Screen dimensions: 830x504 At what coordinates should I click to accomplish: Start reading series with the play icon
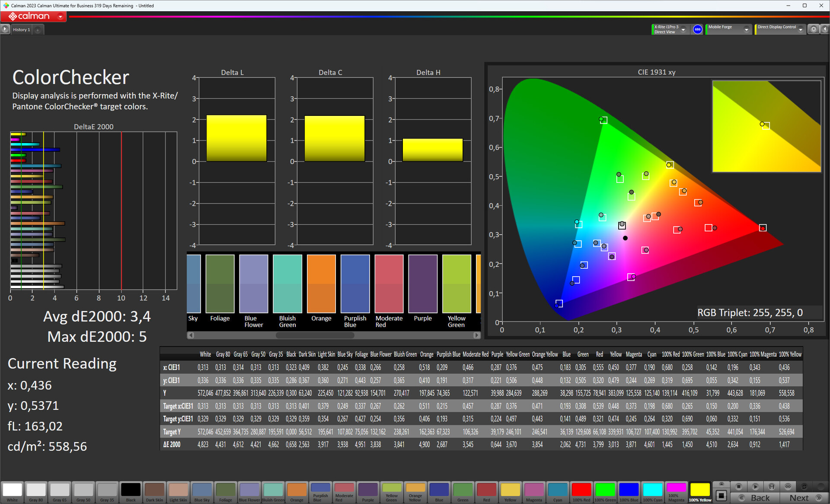[755, 487]
